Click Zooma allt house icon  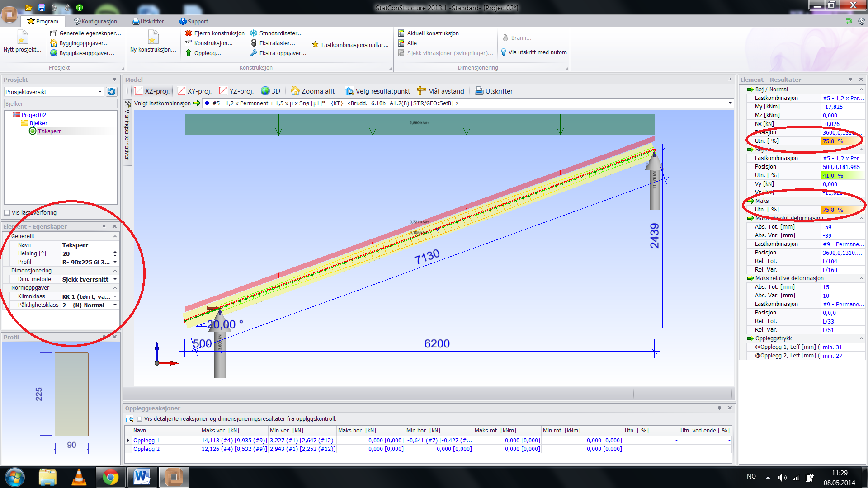[x=295, y=91]
